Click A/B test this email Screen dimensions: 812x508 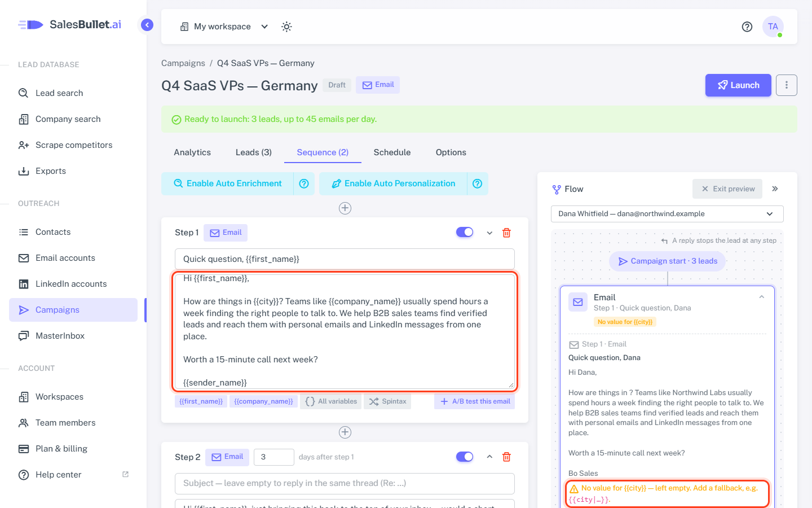coord(475,401)
